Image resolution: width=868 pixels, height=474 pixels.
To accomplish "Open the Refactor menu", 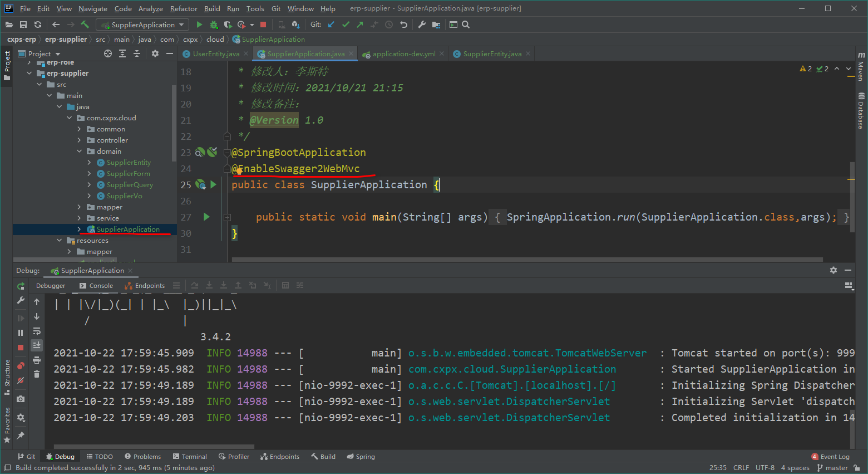I will 184,8.
